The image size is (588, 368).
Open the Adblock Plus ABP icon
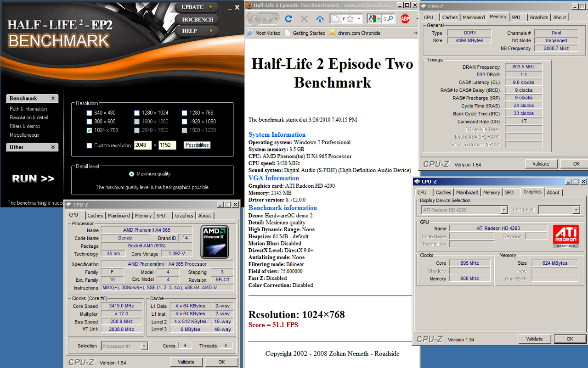405,19
